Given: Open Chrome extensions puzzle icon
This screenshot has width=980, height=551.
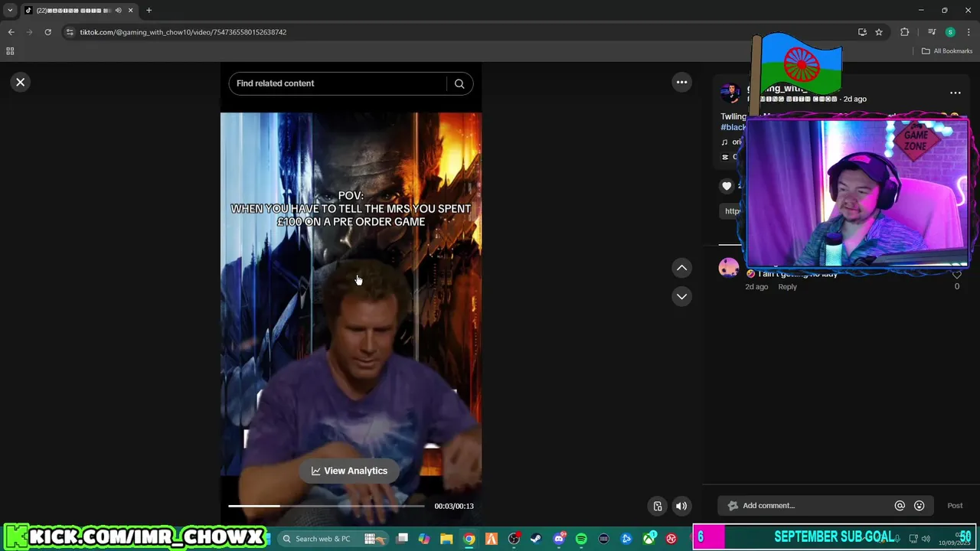Looking at the screenshot, I should pos(904,32).
